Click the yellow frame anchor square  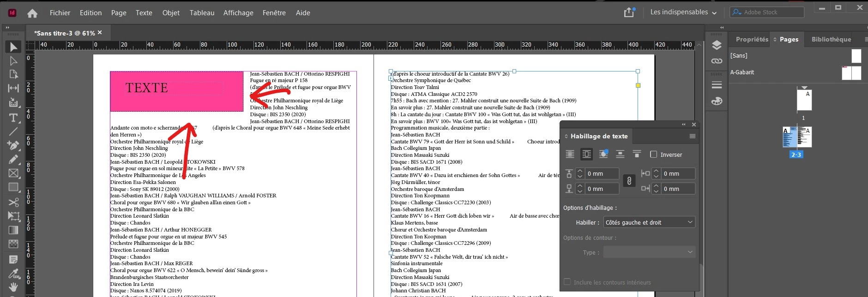point(638,85)
